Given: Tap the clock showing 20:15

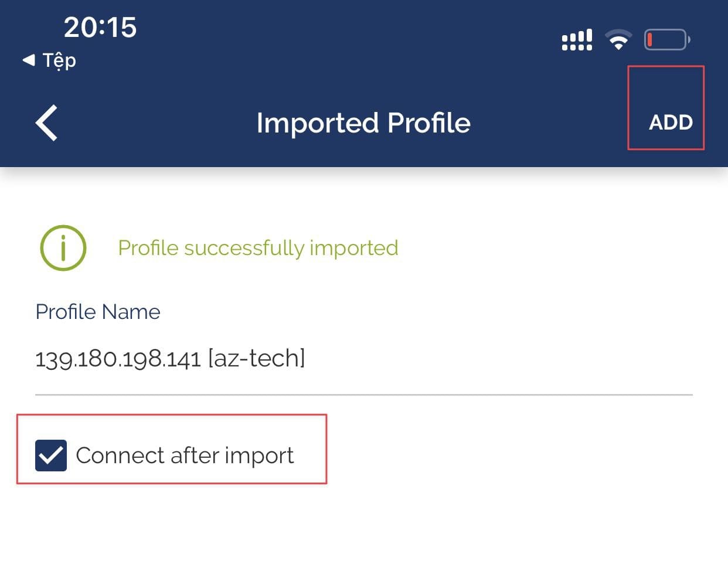Looking at the screenshot, I should coord(100,26).
